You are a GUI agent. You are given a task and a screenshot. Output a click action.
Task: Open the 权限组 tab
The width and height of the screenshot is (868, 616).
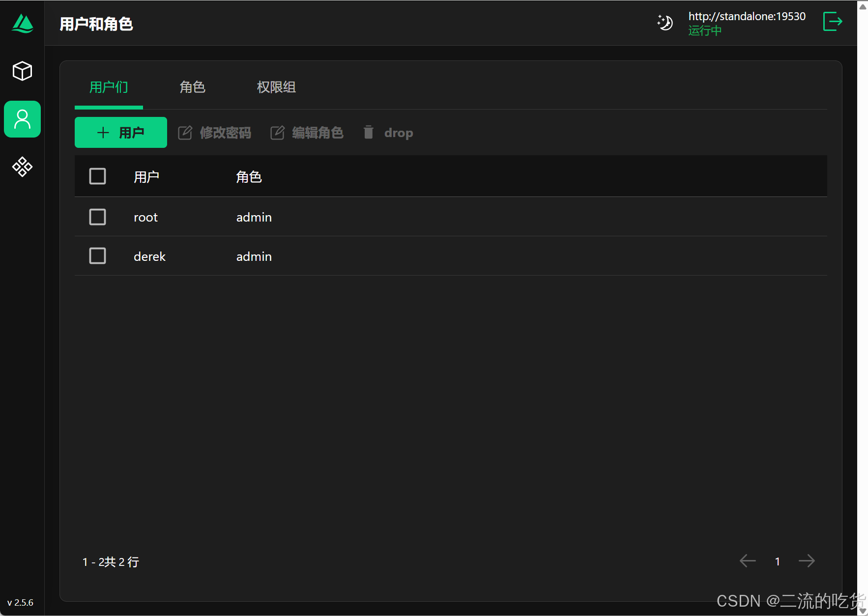tap(276, 87)
